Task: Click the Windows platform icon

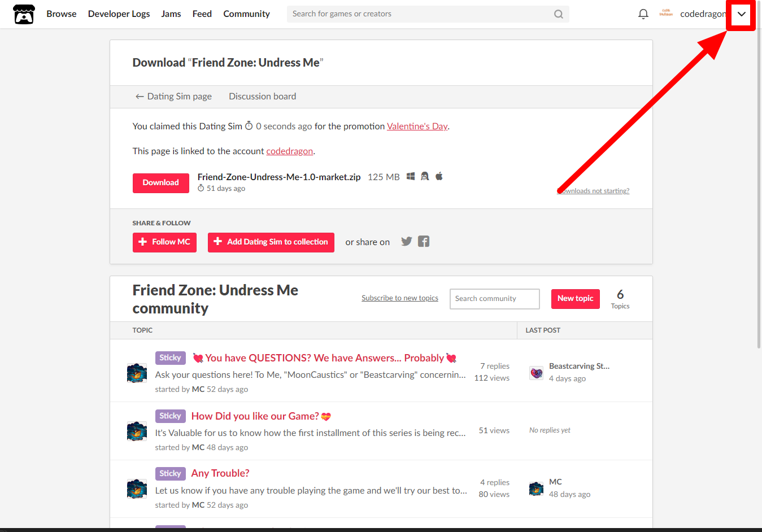Action: 411,176
